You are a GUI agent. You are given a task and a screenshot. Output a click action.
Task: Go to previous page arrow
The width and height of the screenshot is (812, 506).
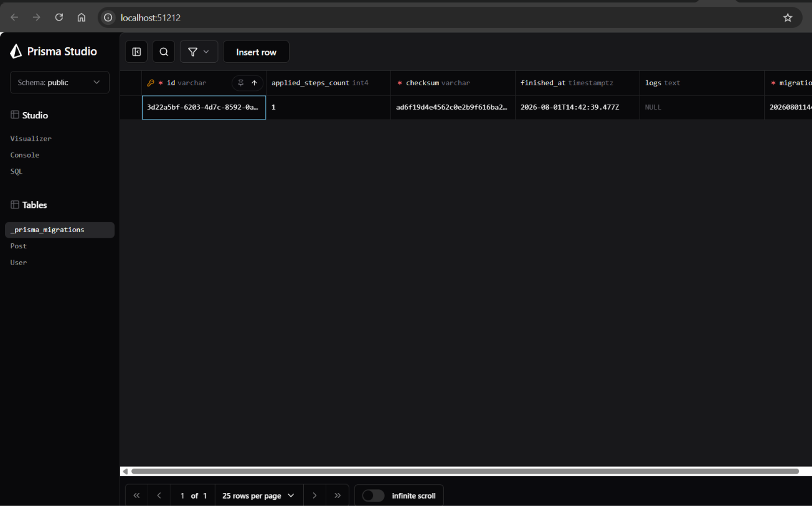pyautogui.click(x=159, y=495)
